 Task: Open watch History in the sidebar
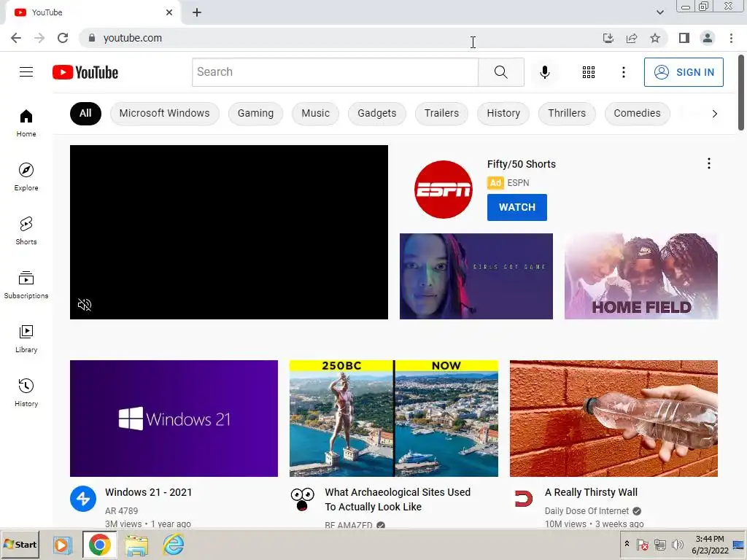[x=26, y=392]
